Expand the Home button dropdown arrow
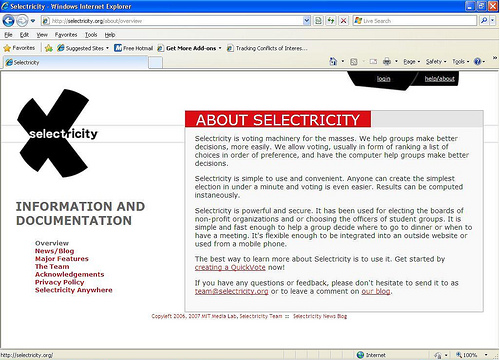Screen dimensions: 500x360 (343, 62)
